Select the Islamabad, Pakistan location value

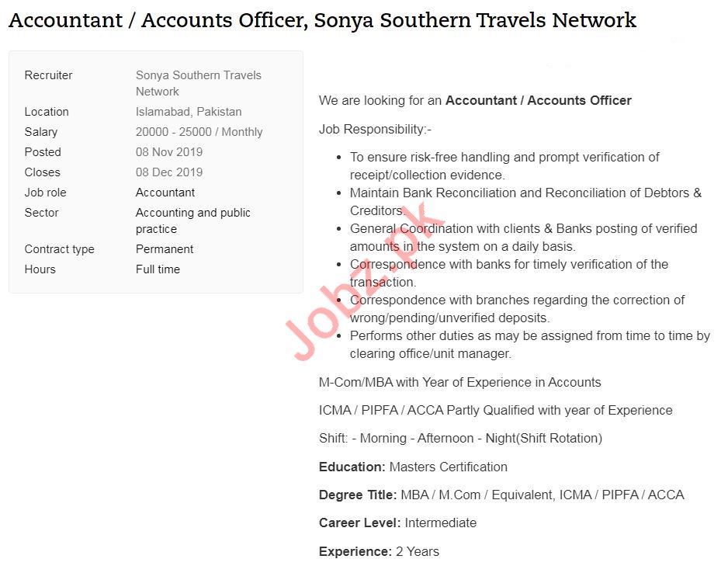pyautogui.click(x=189, y=112)
